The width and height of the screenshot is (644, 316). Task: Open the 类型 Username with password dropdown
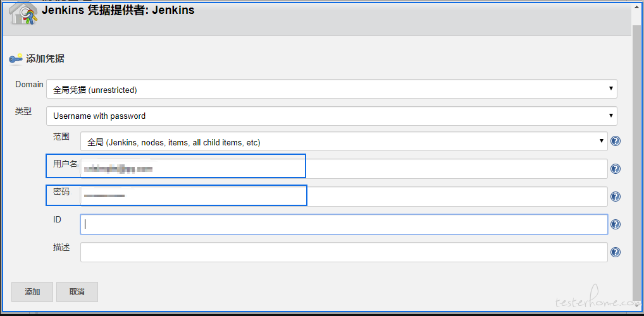pos(331,116)
